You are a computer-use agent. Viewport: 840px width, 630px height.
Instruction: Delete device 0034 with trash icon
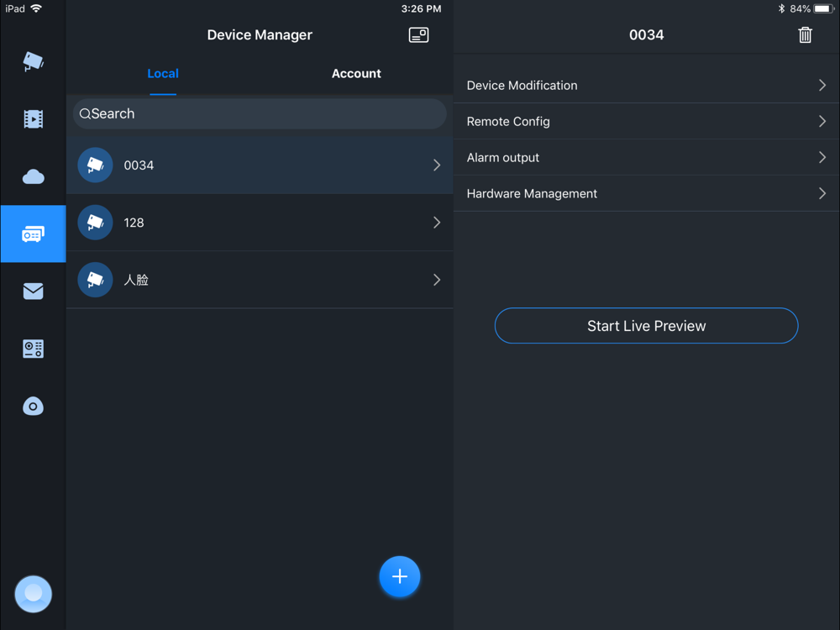(x=805, y=34)
